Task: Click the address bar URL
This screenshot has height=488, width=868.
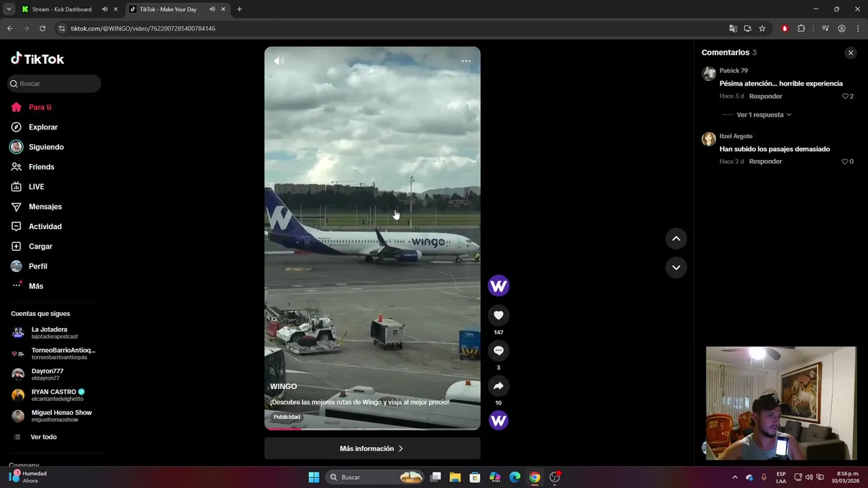Action: click(143, 28)
